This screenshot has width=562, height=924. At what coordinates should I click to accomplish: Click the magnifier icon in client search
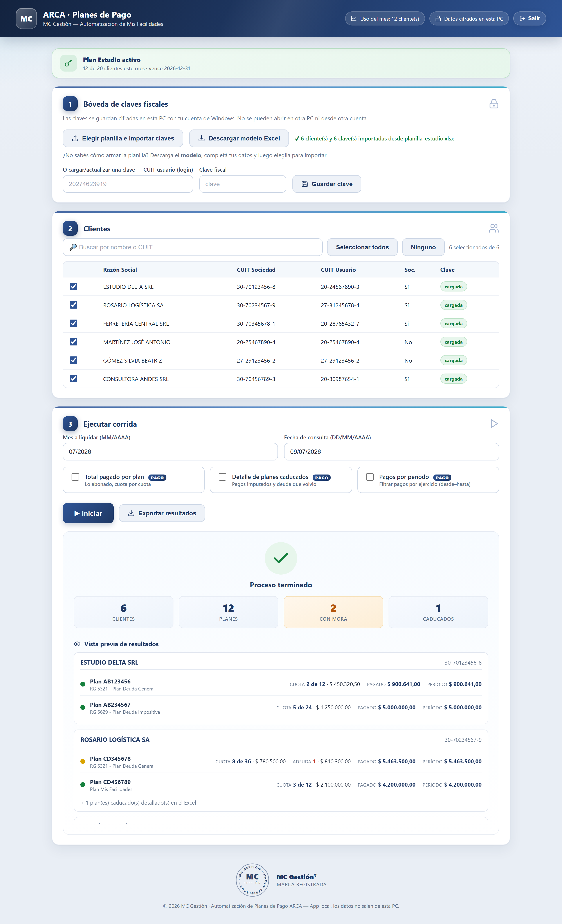click(73, 247)
